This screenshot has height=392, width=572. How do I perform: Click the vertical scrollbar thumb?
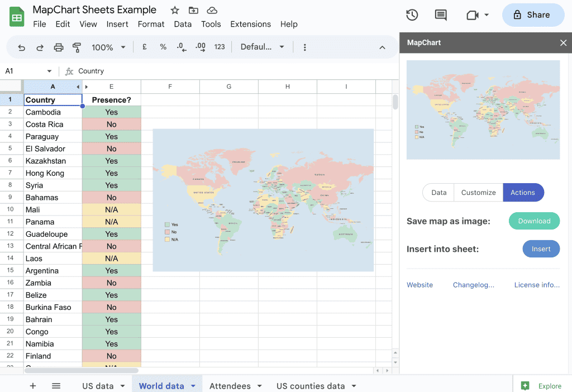(x=395, y=102)
